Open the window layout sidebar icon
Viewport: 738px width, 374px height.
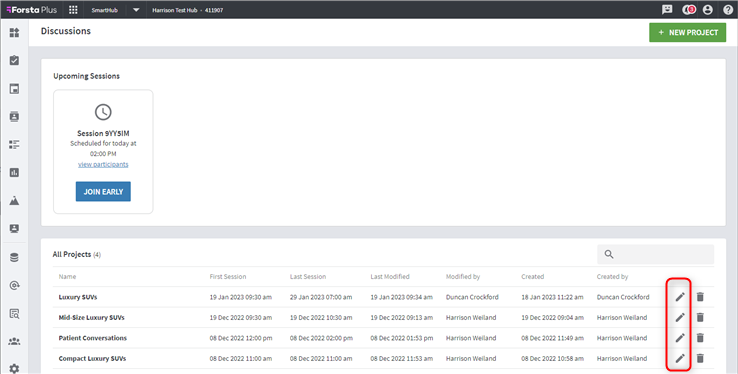pyautogui.click(x=15, y=88)
